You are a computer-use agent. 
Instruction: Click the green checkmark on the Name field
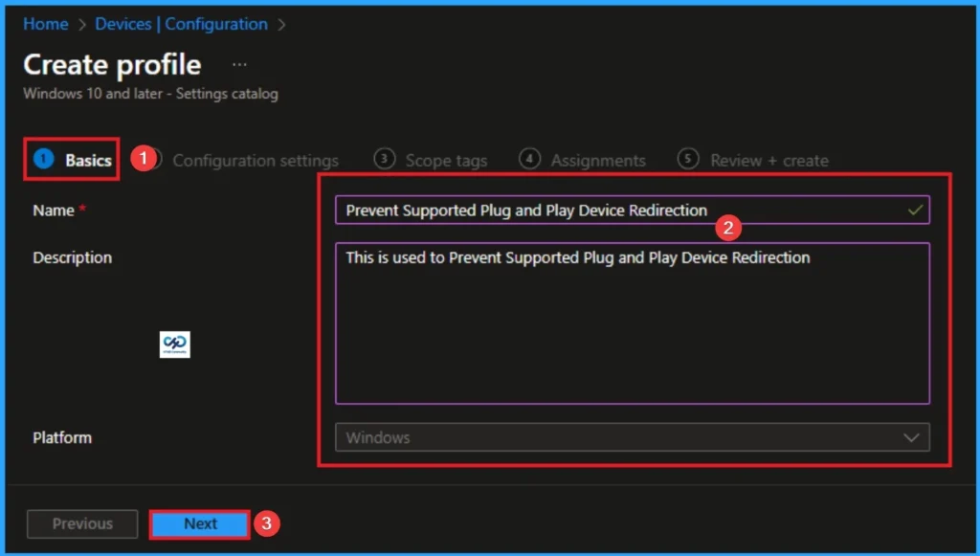click(x=917, y=210)
